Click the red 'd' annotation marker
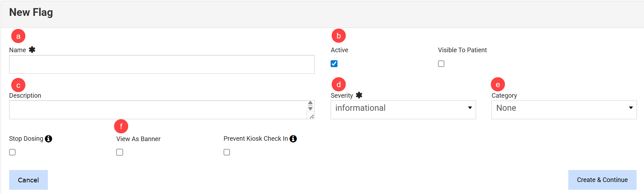This screenshot has height=194, width=644. [338, 84]
